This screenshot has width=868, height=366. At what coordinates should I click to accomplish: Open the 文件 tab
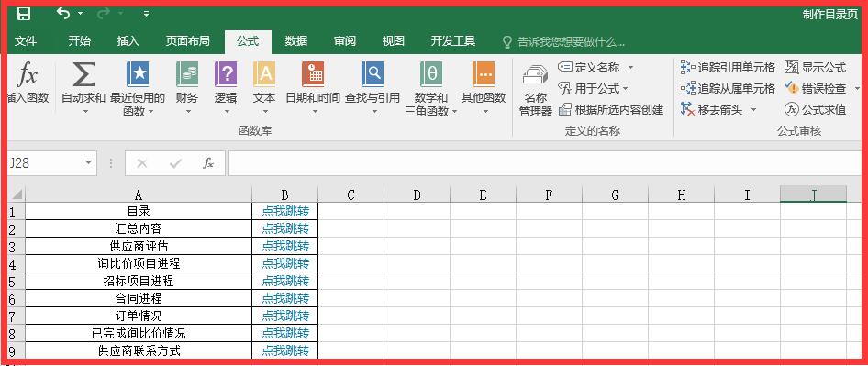click(26, 41)
